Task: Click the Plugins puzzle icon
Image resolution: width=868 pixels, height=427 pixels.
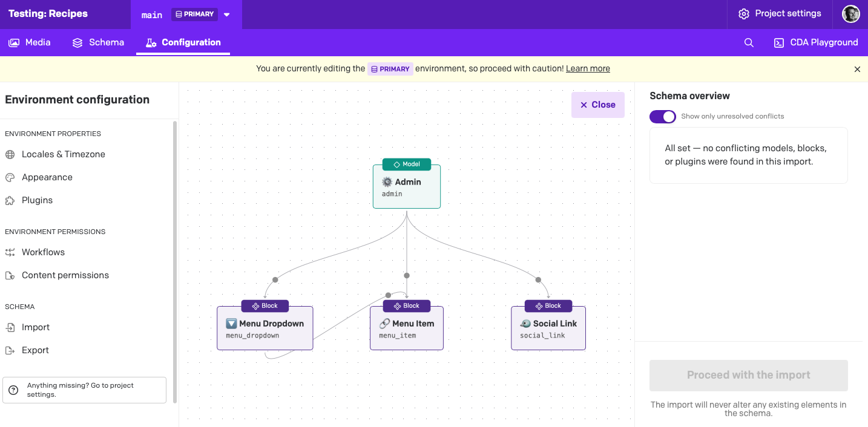Action: (x=10, y=200)
